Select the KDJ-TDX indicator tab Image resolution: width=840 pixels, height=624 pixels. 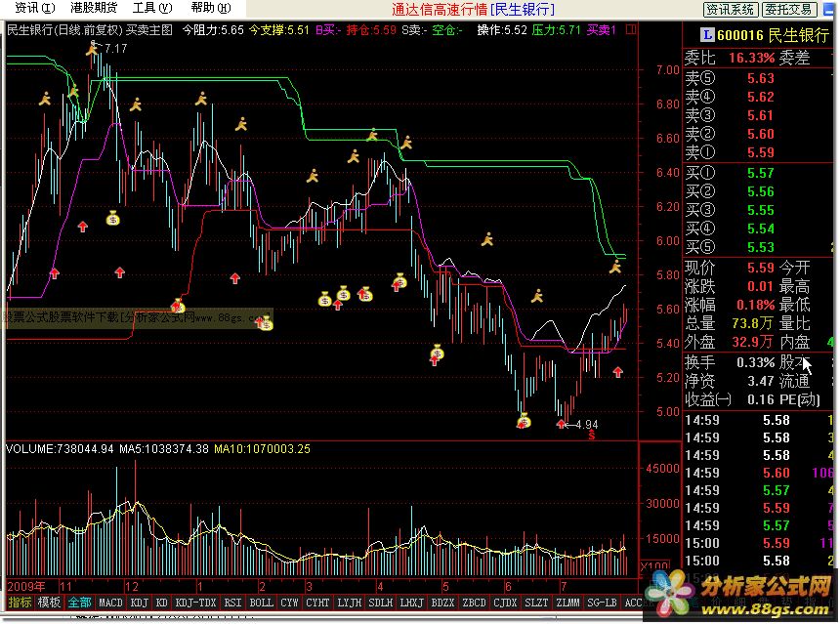point(195,603)
